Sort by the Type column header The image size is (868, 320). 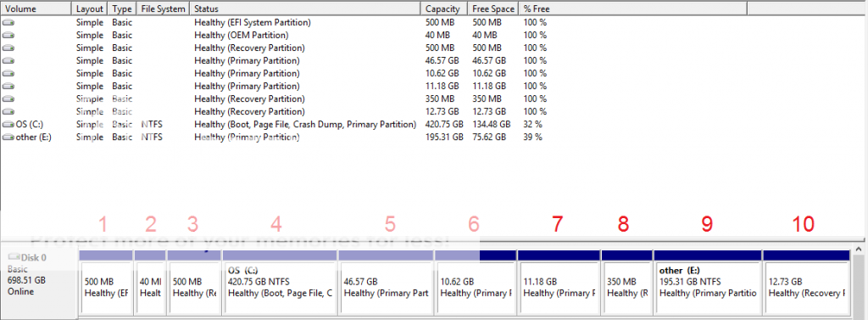tap(122, 8)
